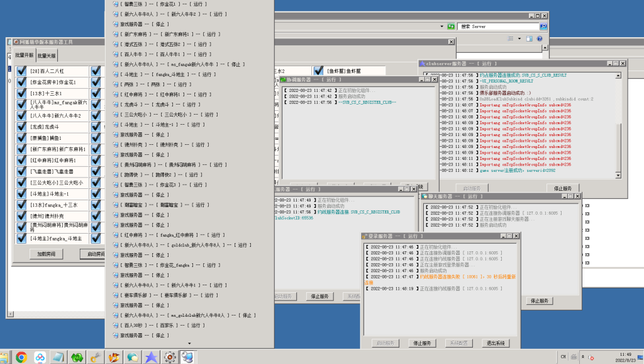
Task: Click the 退出系统 button
Action: tap(496, 343)
